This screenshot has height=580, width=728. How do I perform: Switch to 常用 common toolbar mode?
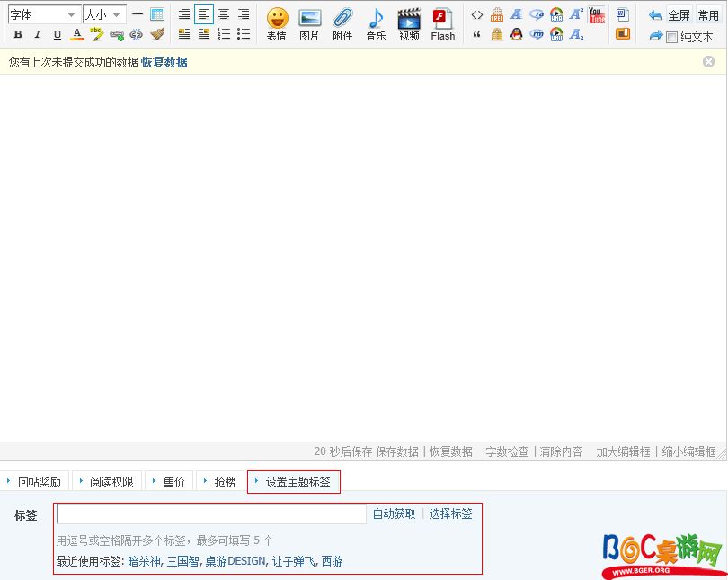click(708, 15)
